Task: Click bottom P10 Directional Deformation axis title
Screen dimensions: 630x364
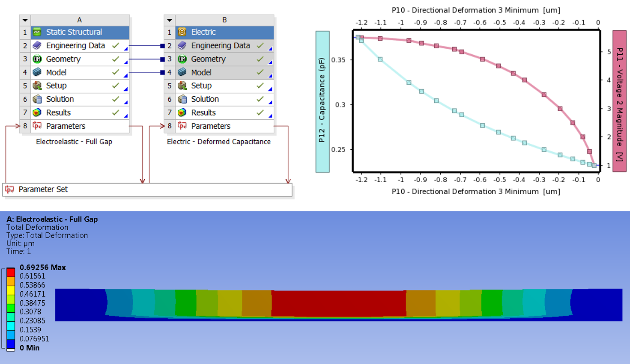Action: click(476, 191)
